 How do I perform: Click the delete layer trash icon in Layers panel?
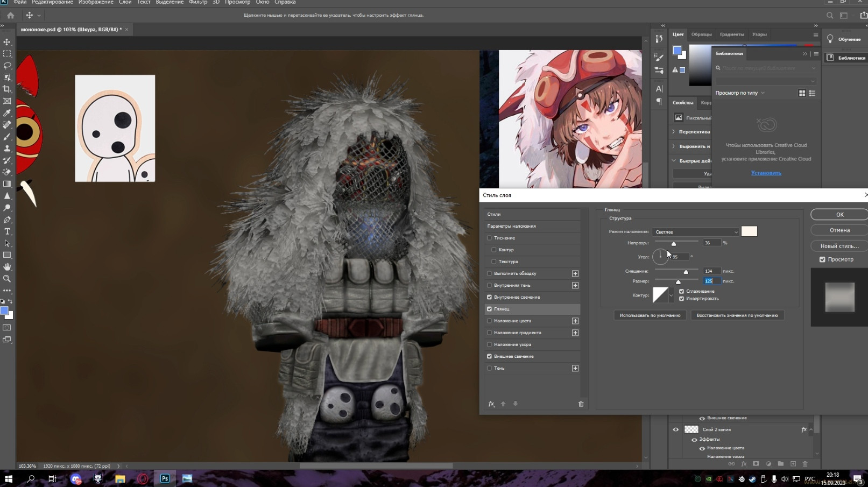coord(805,464)
